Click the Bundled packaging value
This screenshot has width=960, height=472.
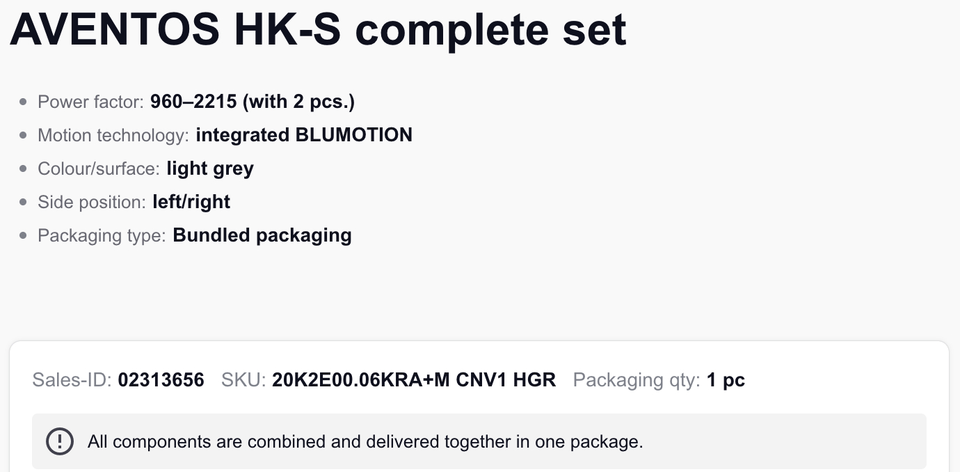pyautogui.click(x=262, y=236)
